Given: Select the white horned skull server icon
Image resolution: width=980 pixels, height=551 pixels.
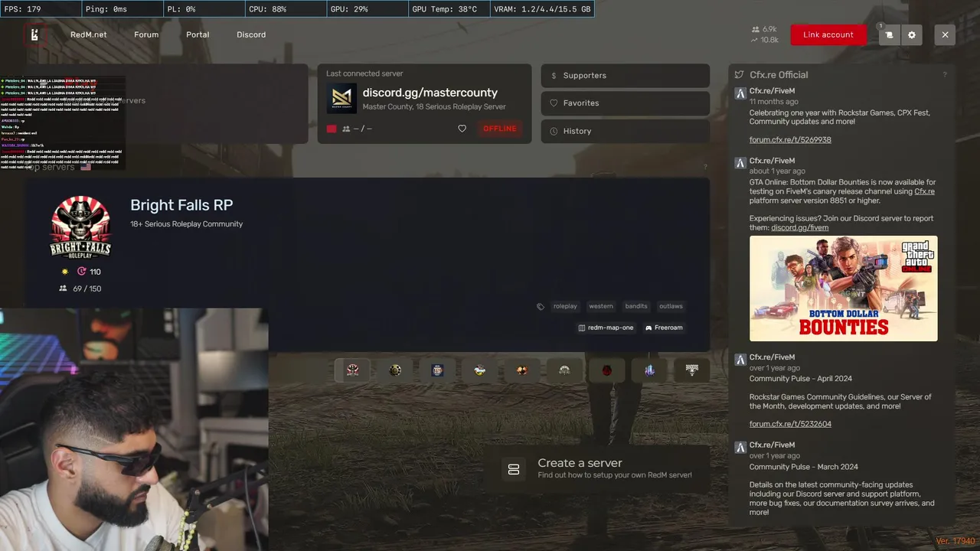Looking at the screenshot, I should click(x=692, y=370).
